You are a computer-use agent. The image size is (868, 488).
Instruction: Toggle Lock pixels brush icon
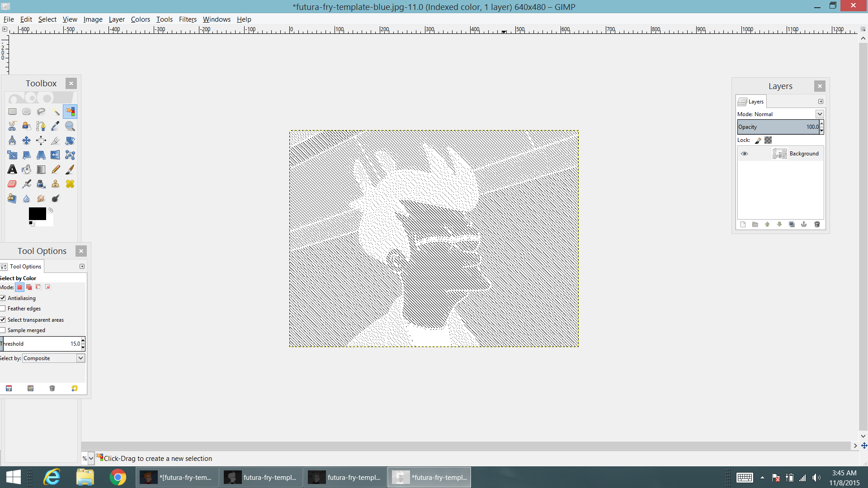758,140
